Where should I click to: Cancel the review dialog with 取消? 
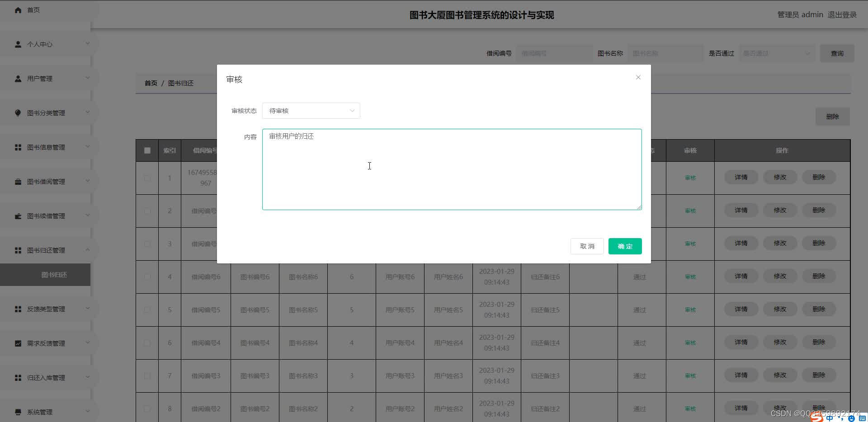(587, 246)
